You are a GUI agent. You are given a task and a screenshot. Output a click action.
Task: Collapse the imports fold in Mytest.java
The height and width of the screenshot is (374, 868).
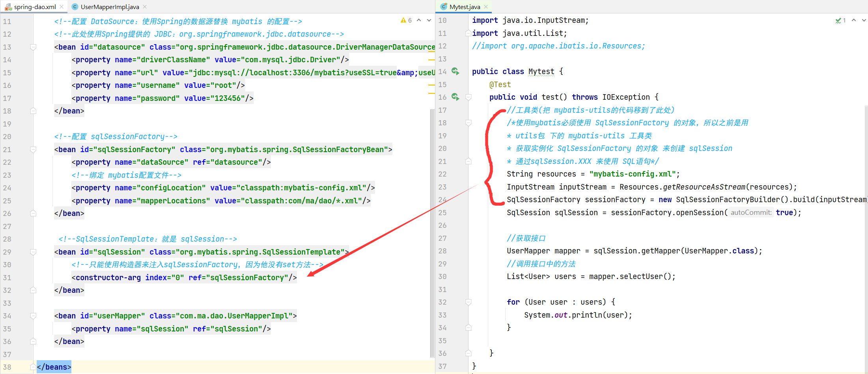(x=469, y=33)
